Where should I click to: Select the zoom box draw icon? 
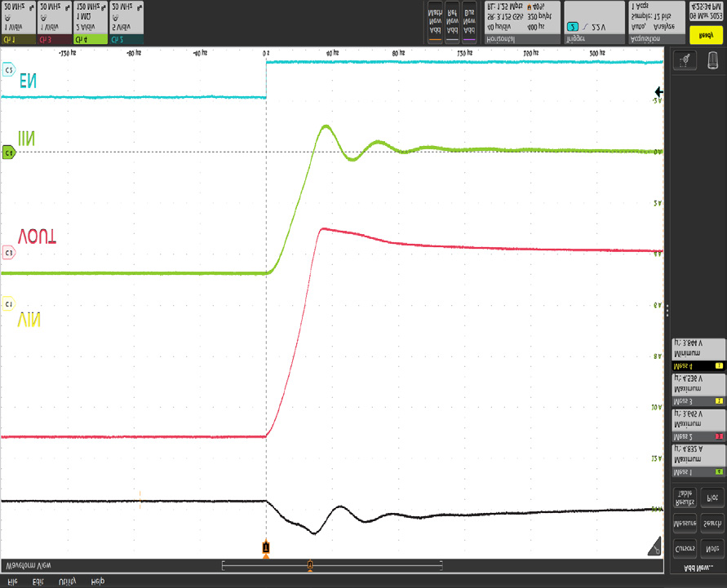[x=684, y=61]
